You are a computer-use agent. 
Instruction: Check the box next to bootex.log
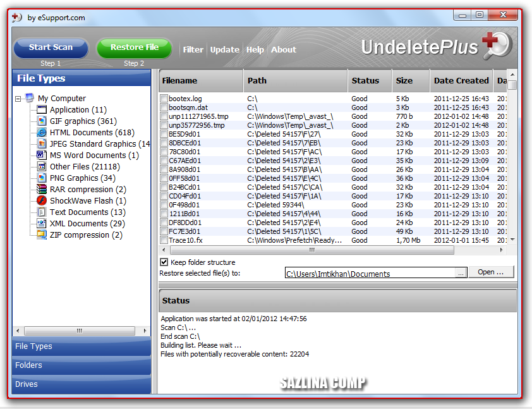click(x=164, y=99)
